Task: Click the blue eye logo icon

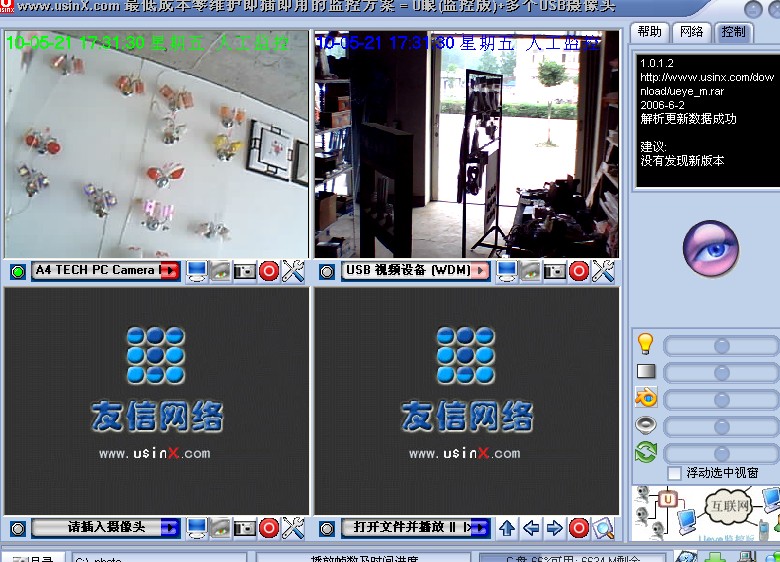Action: point(710,247)
